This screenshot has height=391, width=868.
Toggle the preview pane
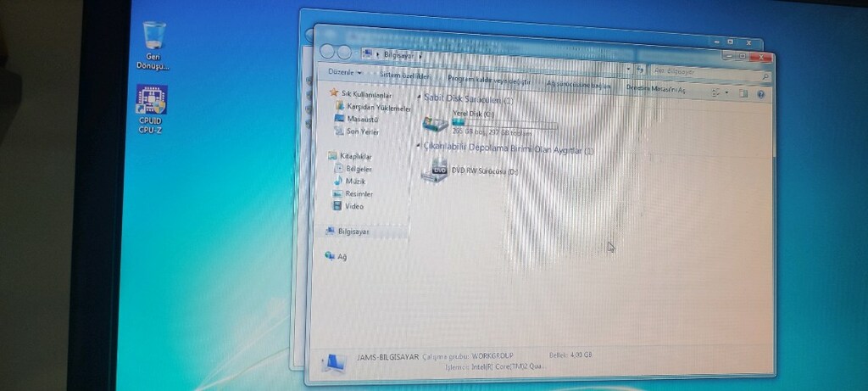coord(743,94)
